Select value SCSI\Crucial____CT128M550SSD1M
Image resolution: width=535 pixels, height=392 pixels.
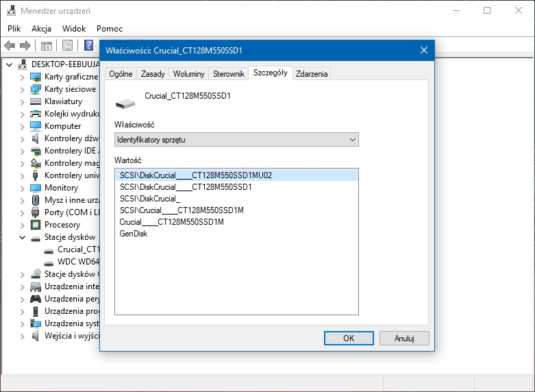(236, 210)
